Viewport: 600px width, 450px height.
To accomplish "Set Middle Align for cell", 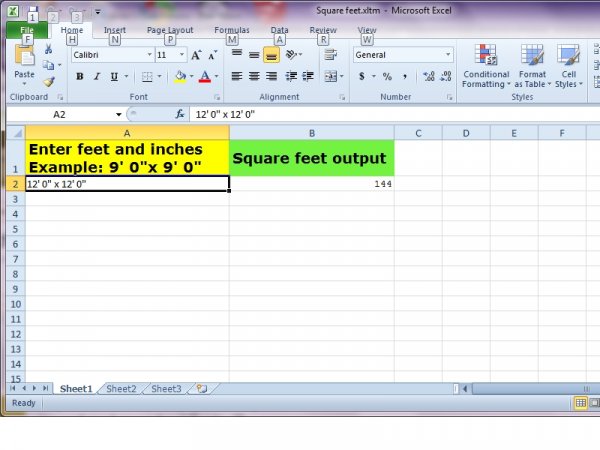I will 254,55.
